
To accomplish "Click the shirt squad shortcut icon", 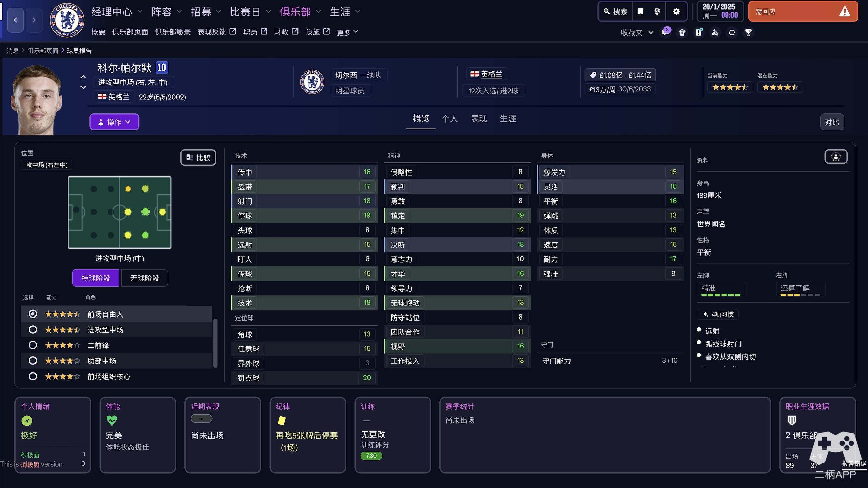I will tap(682, 32).
